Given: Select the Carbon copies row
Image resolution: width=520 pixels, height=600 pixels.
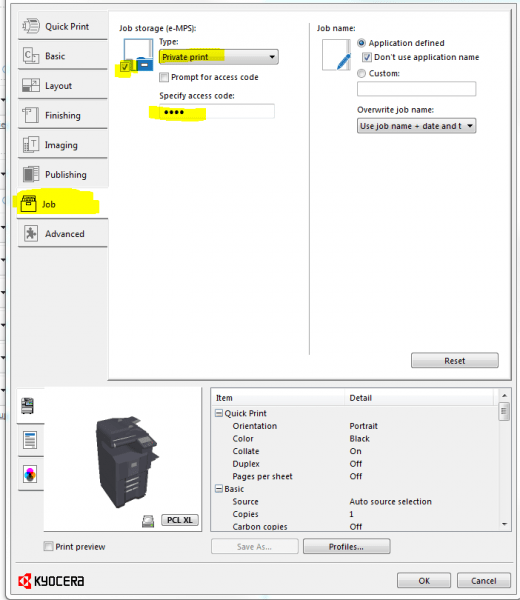Looking at the screenshot, I should [355, 527].
